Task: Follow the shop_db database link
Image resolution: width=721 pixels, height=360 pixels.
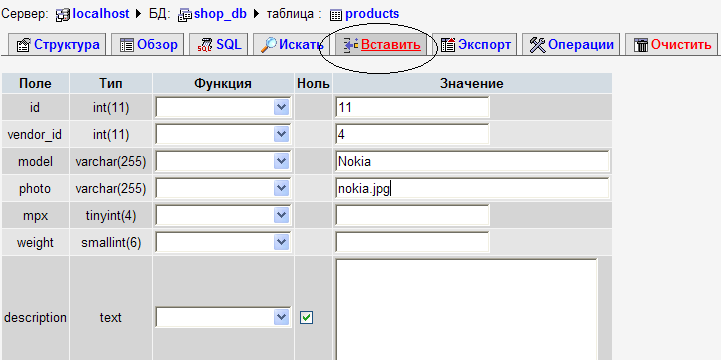Action: pyautogui.click(x=220, y=14)
